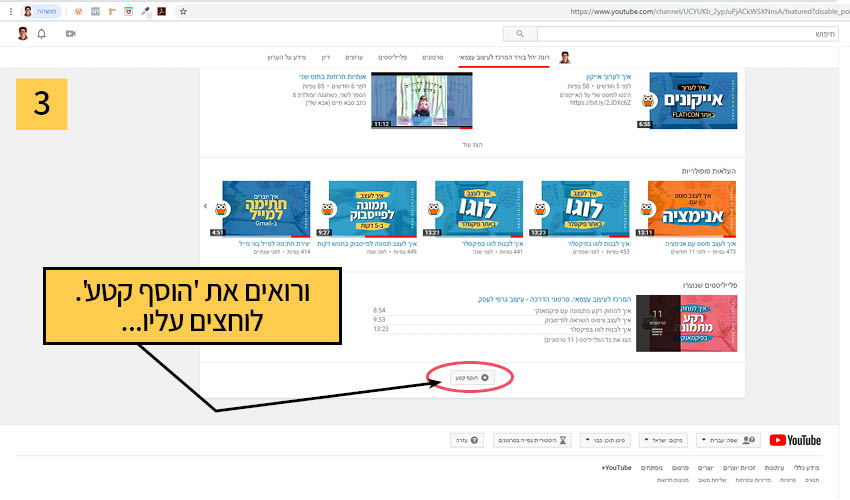Image resolution: width=850 pixels, height=500 pixels.
Task: Click the channel owner's avatar in tab bar
Action: coord(565,58)
